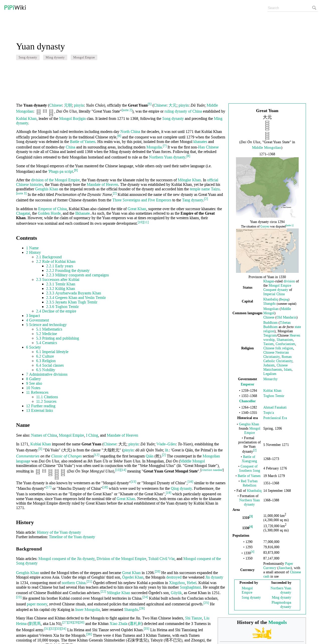Click the search magnifier icon
Screen dimensions: 322x644
click(314, 8)
